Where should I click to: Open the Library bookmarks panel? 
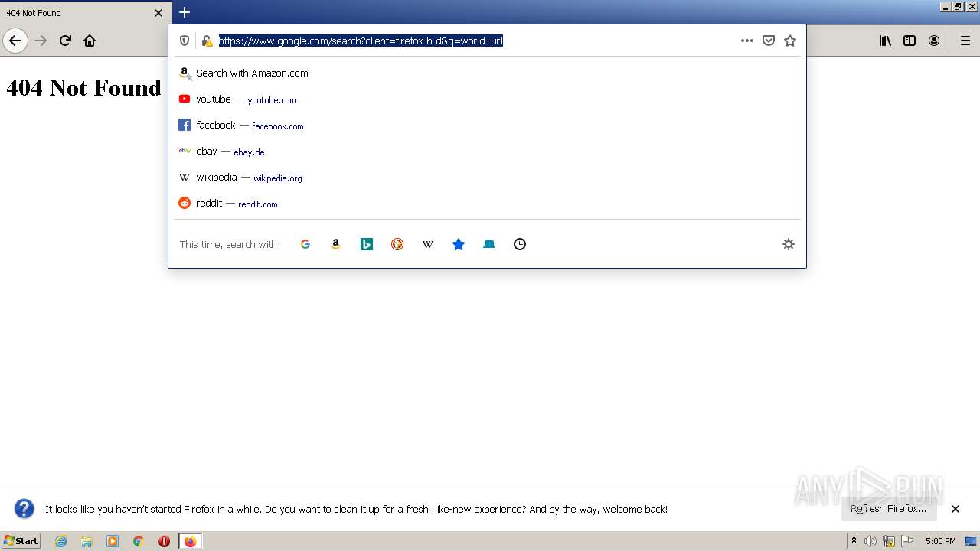pos(885,41)
